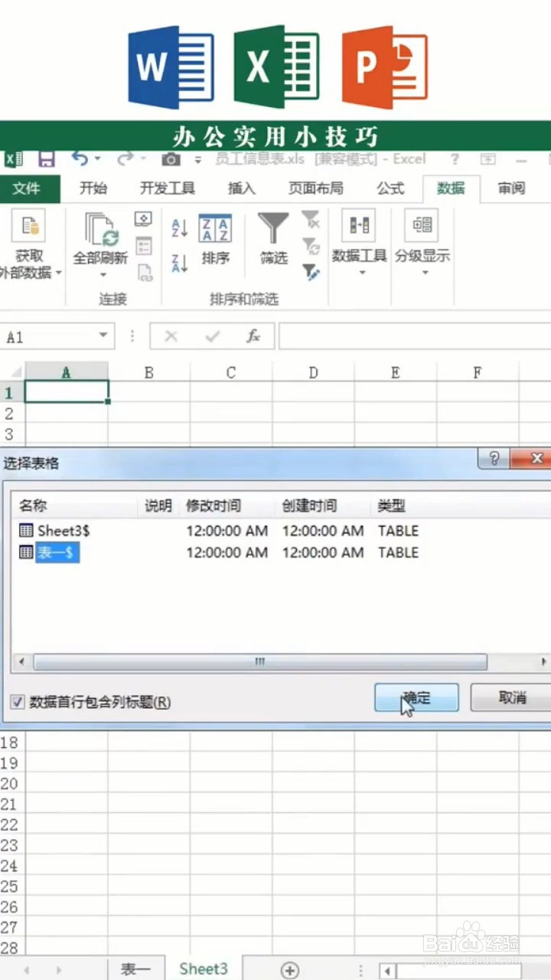Add a new sheet with plus icon
The width and height of the screenshot is (551, 980).
click(x=289, y=970)
